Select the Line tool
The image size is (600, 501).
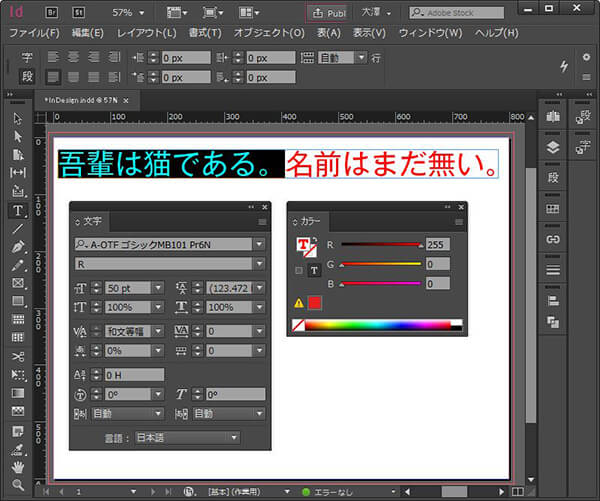pyautogui.click(x=18, y=228)
